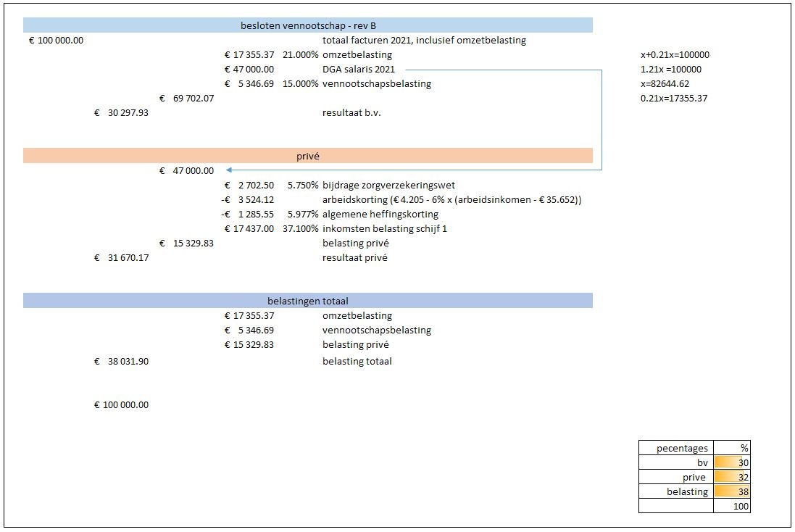Viewport: 795px width, 532px height.
Task: Select the 15.000% vennootschapsbelasting rate cell
Action: coord(300,83)
